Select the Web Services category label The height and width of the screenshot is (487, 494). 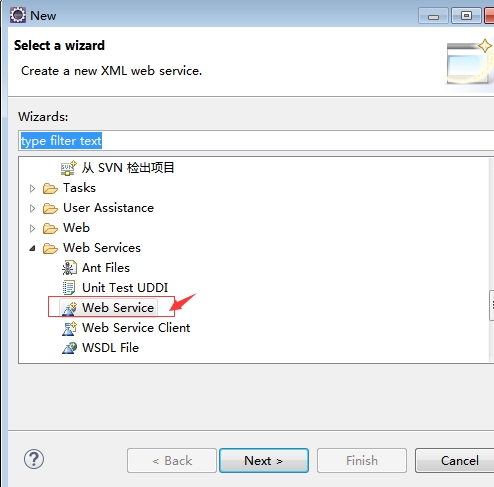coord(102,248)
